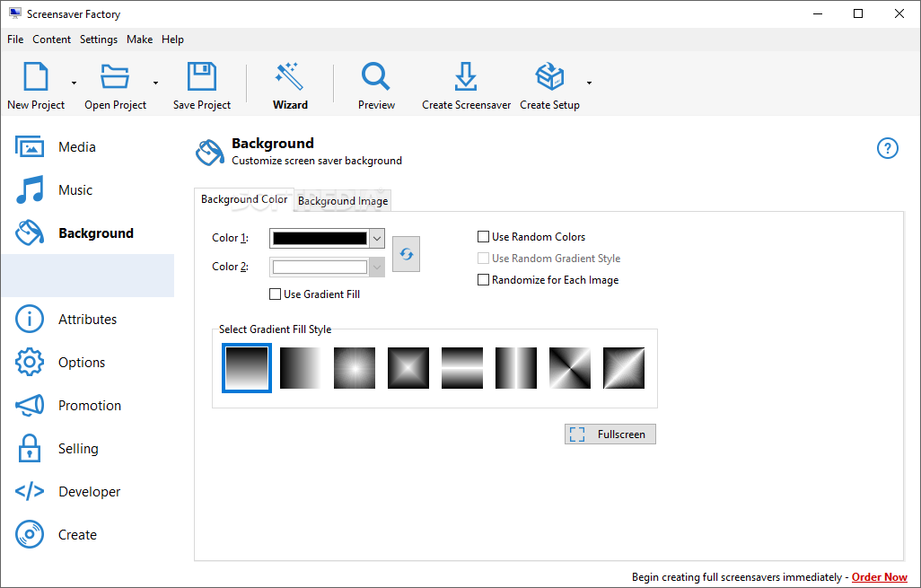Screen dimensions: 921x588
Task: Pick the vertical center-band gradient style
Action: (516, 368)
